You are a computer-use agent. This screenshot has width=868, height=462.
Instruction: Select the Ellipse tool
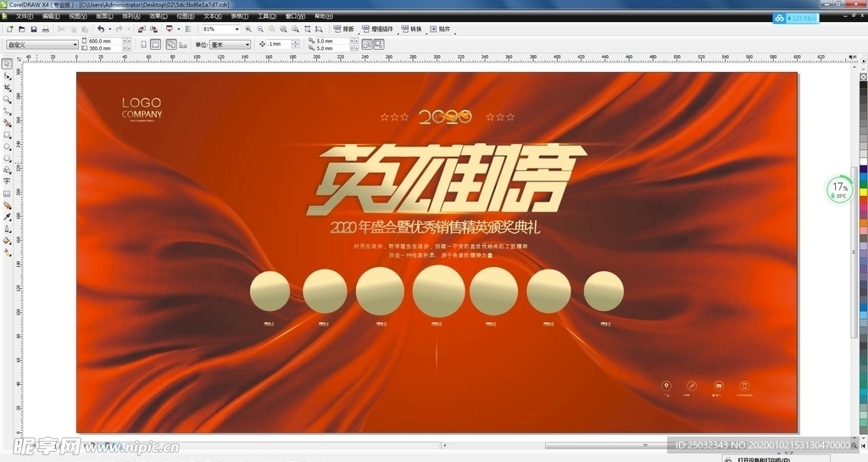pos(7,147)
